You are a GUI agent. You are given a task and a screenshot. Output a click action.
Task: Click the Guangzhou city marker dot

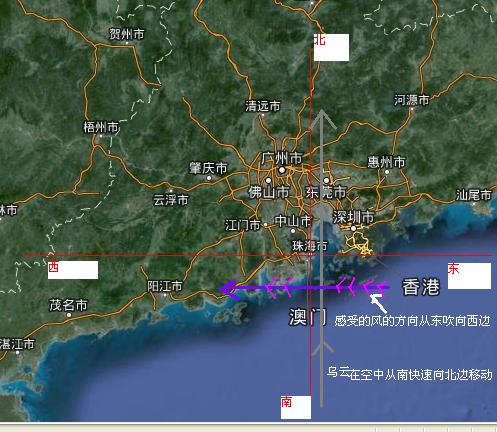(282, 170)
